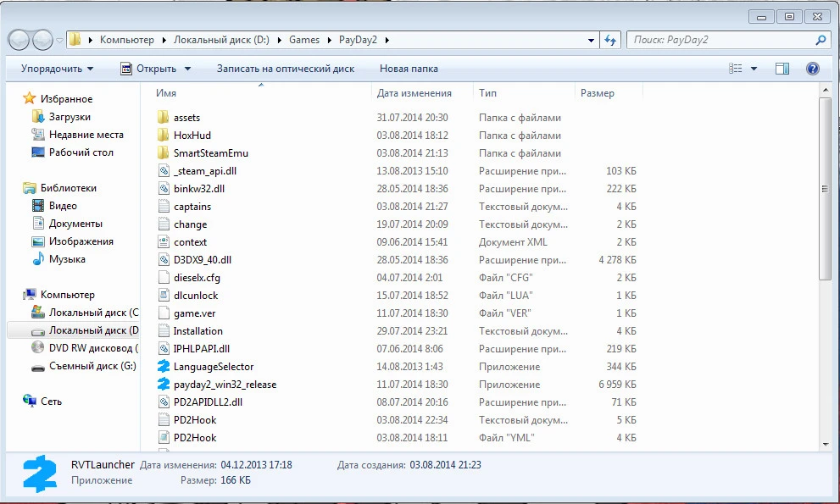The image size is (840, 504).
Task: Go forward with the Forward arrow
Action: click(x=42, y=40)
